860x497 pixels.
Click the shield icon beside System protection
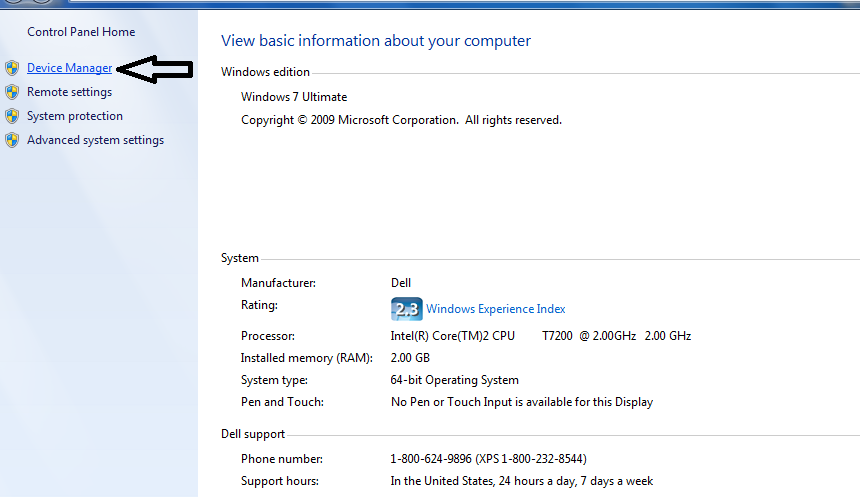[x=12, y=116]
